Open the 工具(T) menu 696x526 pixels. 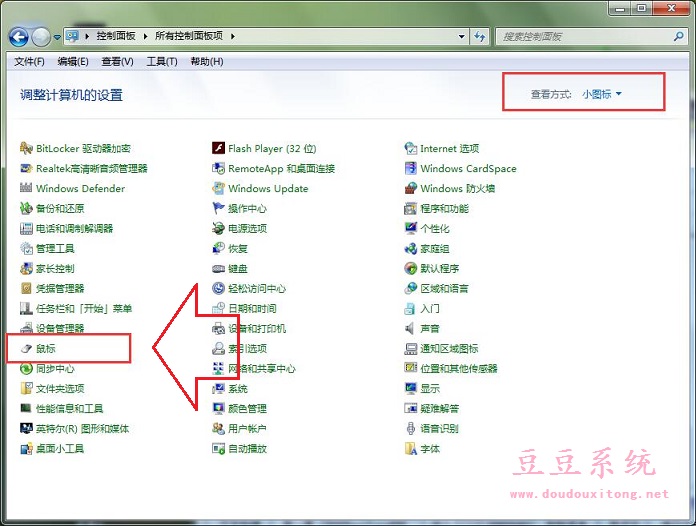point(161,61)
